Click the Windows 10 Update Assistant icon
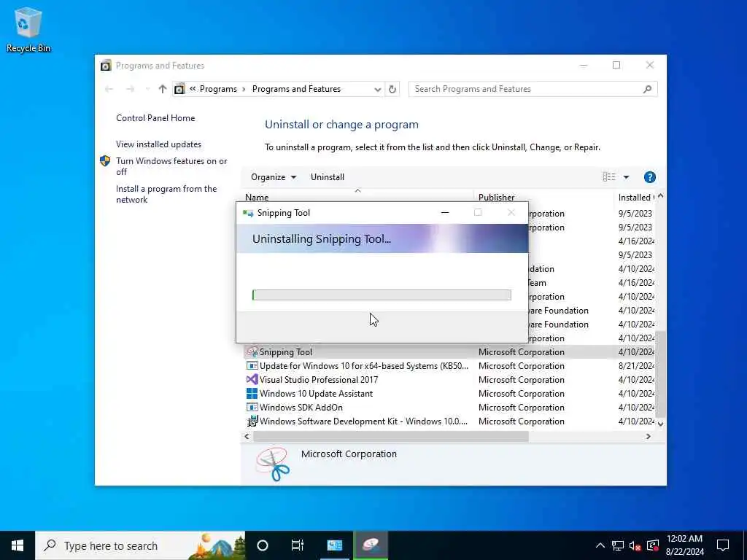This screenshot has height=560, width=747. 252,393
